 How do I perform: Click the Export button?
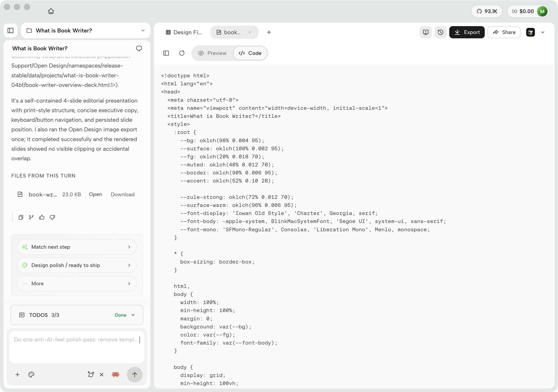point(467,32)
